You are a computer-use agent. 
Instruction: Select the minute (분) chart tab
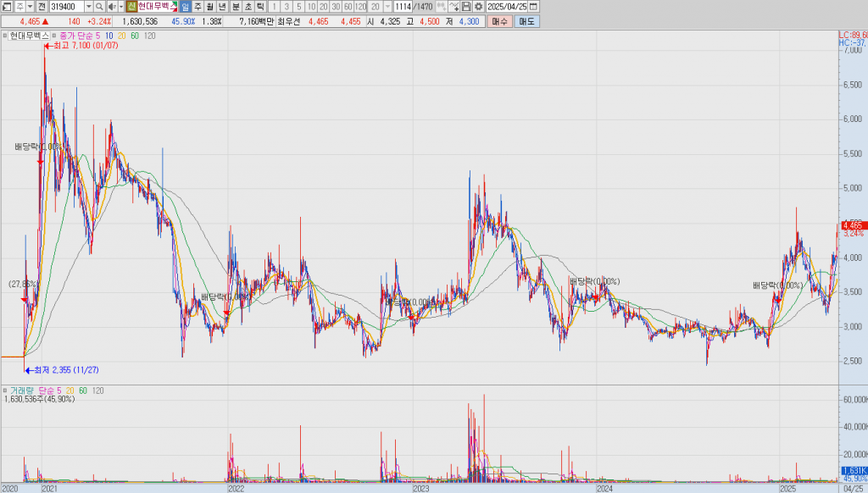(x=236, y=6)
